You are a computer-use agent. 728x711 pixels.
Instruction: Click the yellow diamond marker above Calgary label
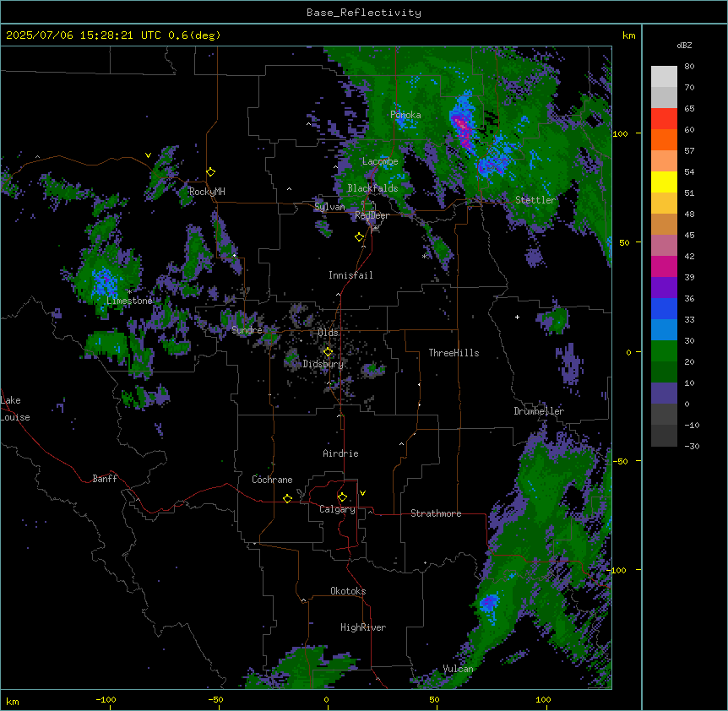pyautogui.click(x=342, y=497)
